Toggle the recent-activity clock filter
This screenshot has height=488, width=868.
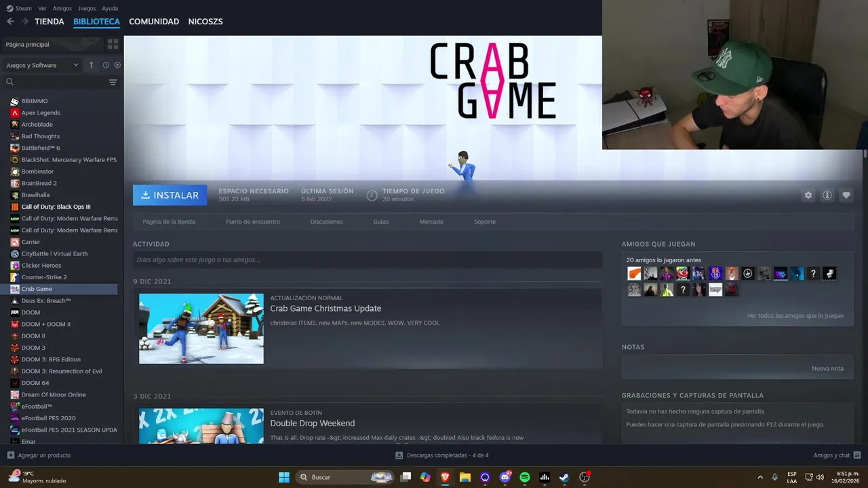(106, 65)
